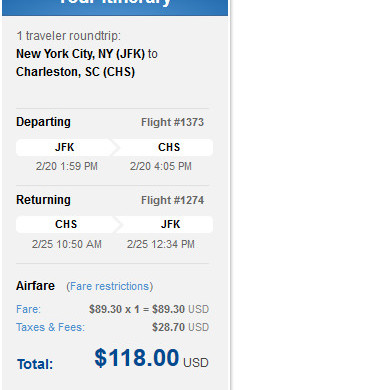Click the $28.70 USD taxes amount
The height and width of the screenshot is (390, 370).
[x=180, y=327]
